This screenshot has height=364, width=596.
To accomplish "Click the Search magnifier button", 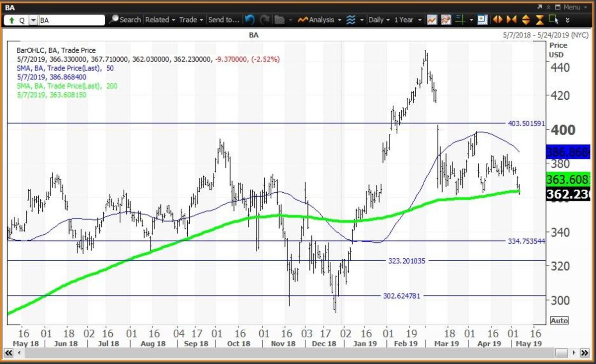I will 125,20.
